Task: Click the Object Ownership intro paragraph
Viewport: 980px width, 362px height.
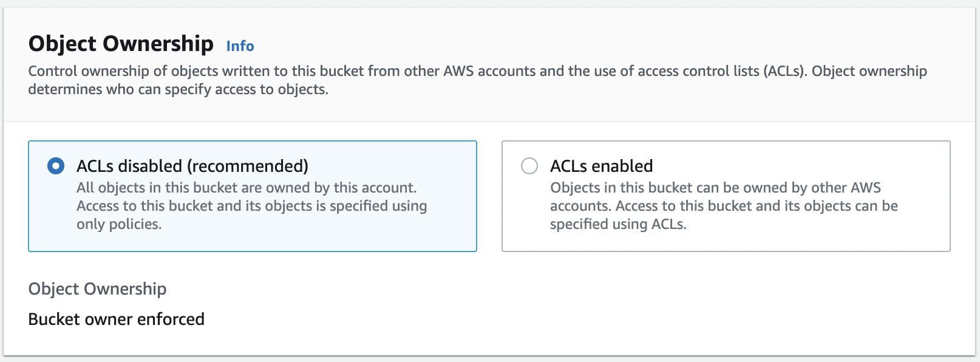Action: click(477, 72)
